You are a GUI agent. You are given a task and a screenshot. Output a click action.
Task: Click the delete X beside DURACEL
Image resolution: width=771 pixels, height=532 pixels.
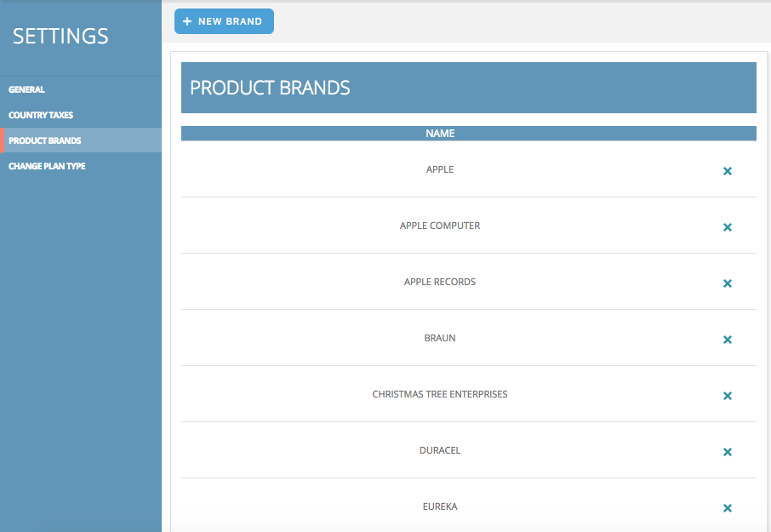click(728, 452)
